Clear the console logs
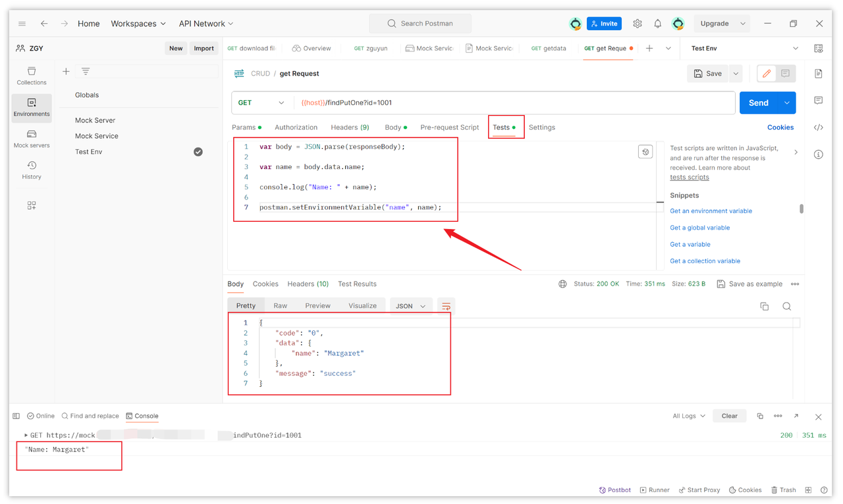Image resolution: width=843 pixels, height=504 pixels. [x=730, y=416]
